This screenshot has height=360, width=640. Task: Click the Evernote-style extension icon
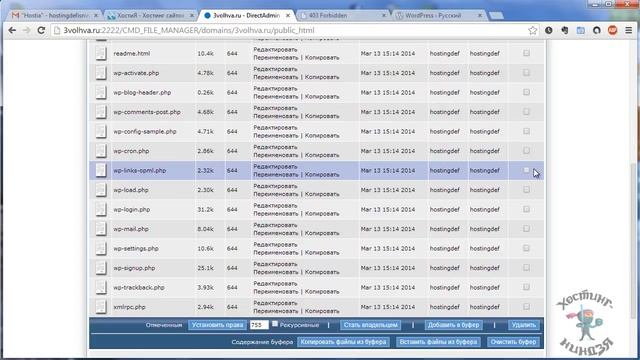coord(564,30)
